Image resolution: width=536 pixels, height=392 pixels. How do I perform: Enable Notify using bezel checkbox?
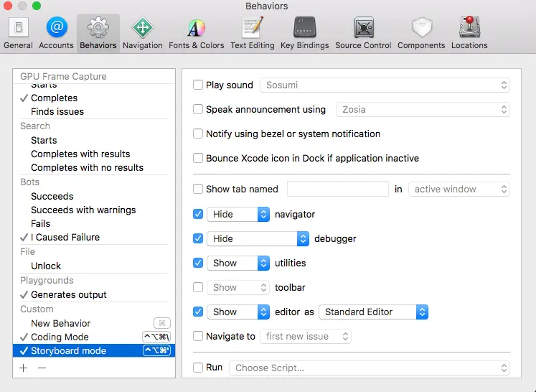click(198, 134)
